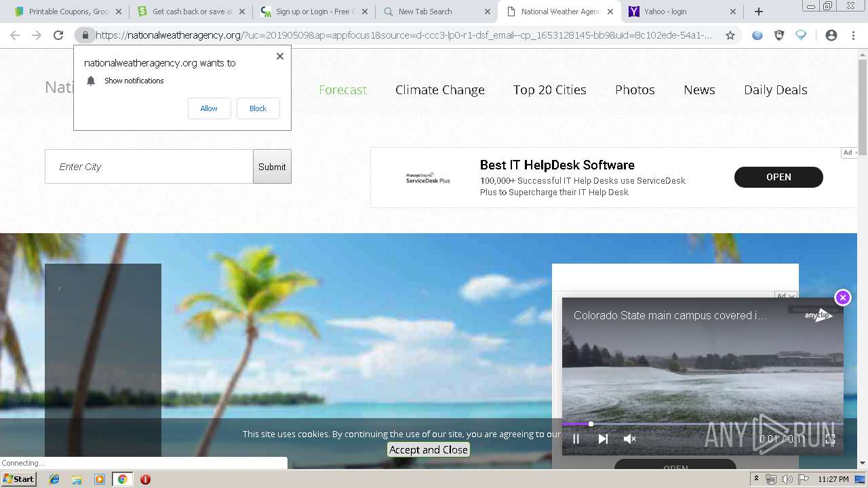Seek along the video progress bar
868x488 pixels.
click(x=703, y=424)
